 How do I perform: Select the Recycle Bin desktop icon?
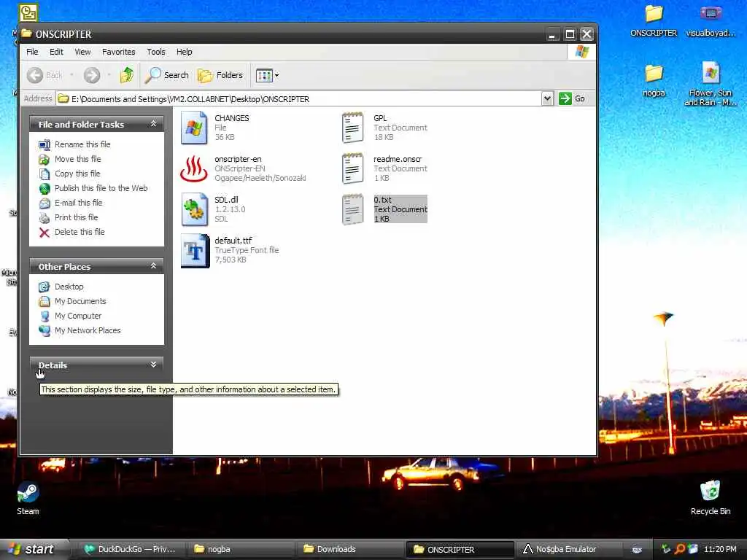pyautogui.click(x=711, y=497)
